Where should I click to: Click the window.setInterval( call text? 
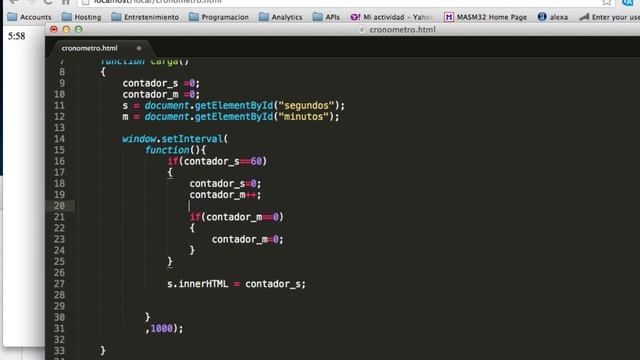[x=175, y=139]
